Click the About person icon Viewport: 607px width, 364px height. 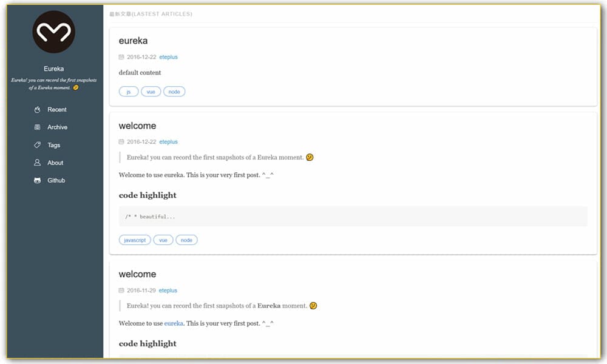point(37,163)
